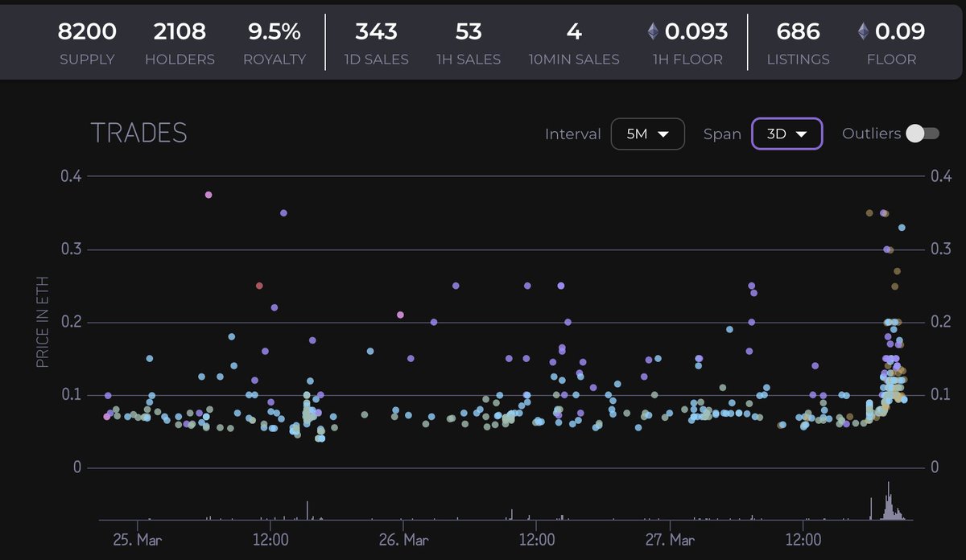The width and height of the screenshot is (966, 560).
Task: Click the Outliers label to flip the switch
Action: tap(872, 134)
